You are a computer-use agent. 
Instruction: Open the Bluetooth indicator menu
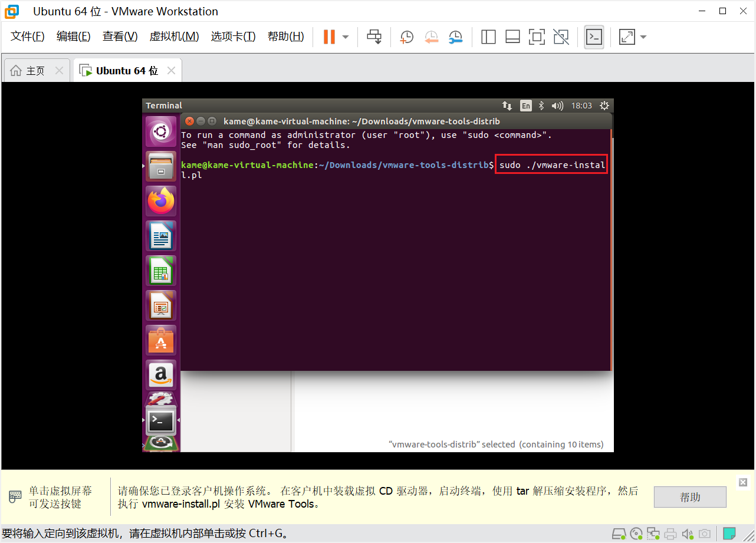(x=542, y=106)
